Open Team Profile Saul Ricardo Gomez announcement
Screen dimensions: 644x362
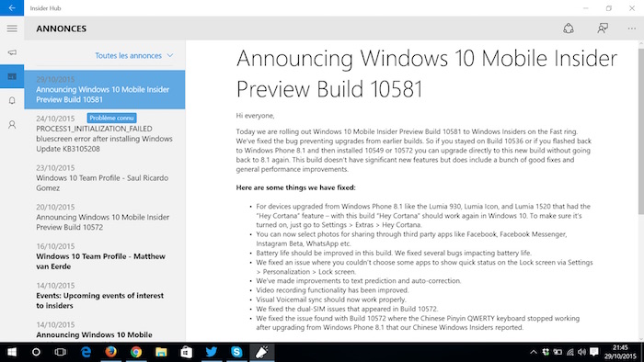pyautogui.click(x=105, y=178)
